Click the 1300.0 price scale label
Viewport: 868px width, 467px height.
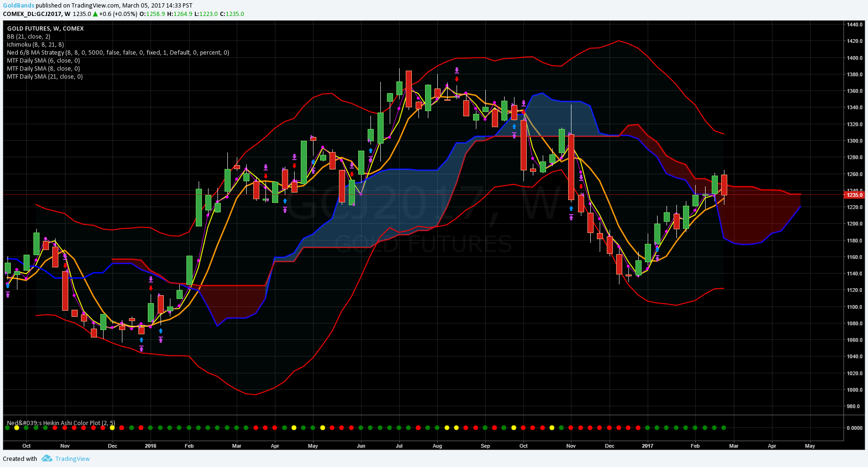tap(855, 141)
